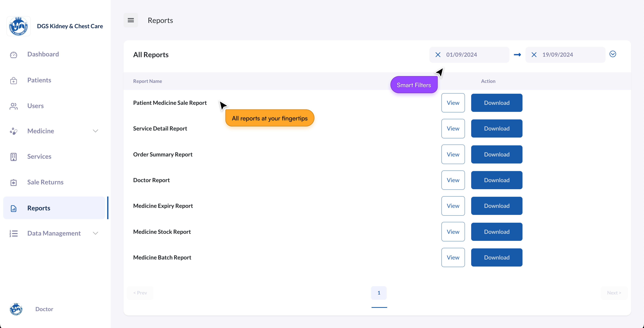Clear the 01/09/2024 start date
This screenshot has height=328, width=644.
pyautogui.click(x=438, y=55)
